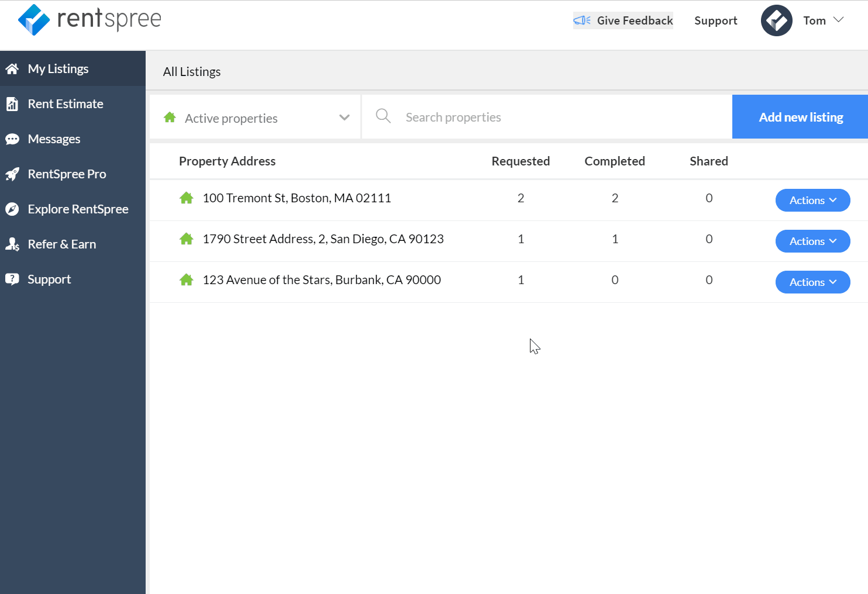
Task: Click the sidebar Support question icon
Action: (x=12, y=279)
